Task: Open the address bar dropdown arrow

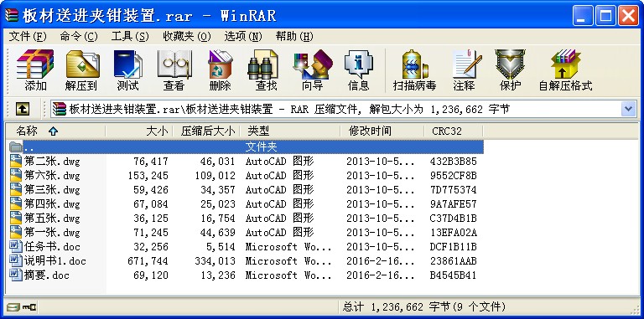Action: pos(628,109)
